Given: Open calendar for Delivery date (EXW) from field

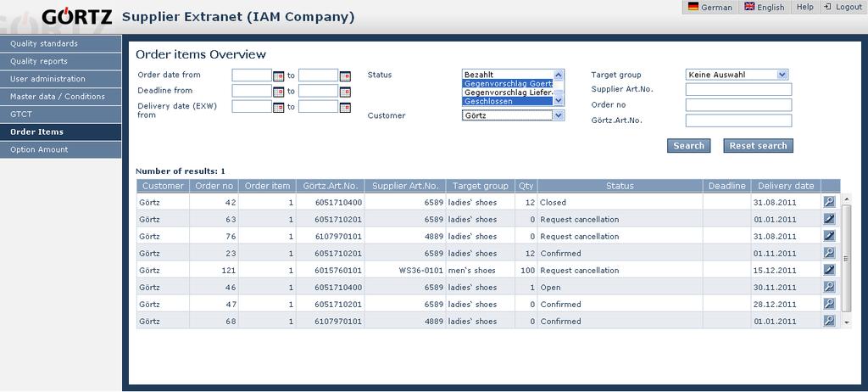Looking at the screenshot, I should click(278, 108).
